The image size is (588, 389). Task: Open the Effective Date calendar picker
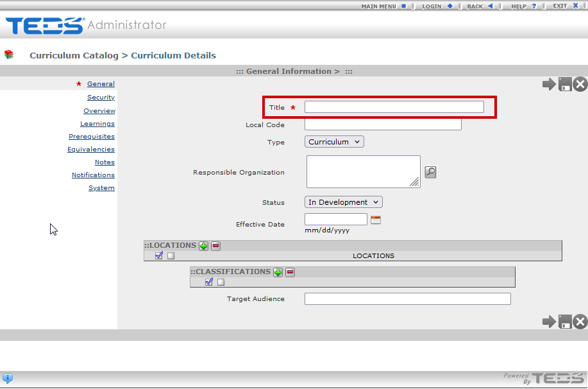pos(376,220)
